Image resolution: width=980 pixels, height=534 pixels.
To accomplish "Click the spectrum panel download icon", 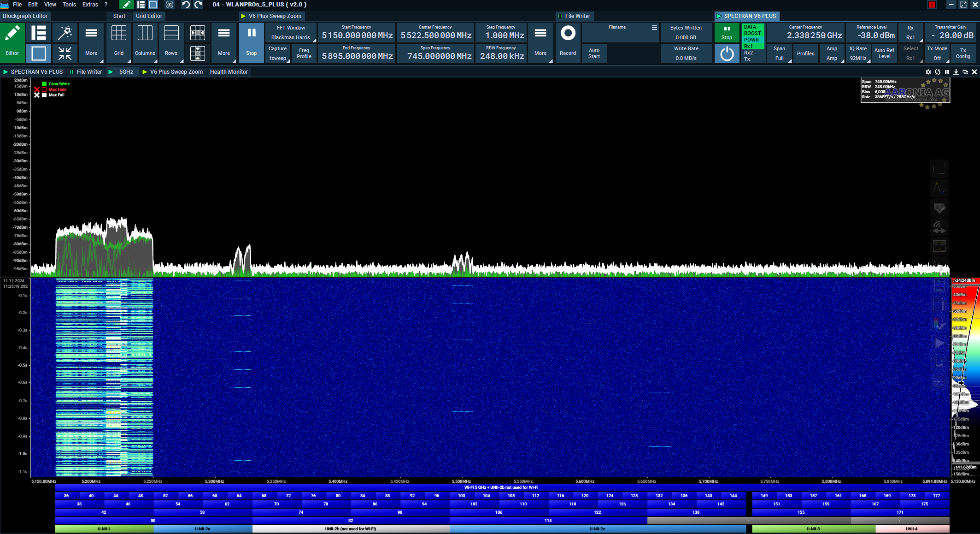I will click(956, 72).
